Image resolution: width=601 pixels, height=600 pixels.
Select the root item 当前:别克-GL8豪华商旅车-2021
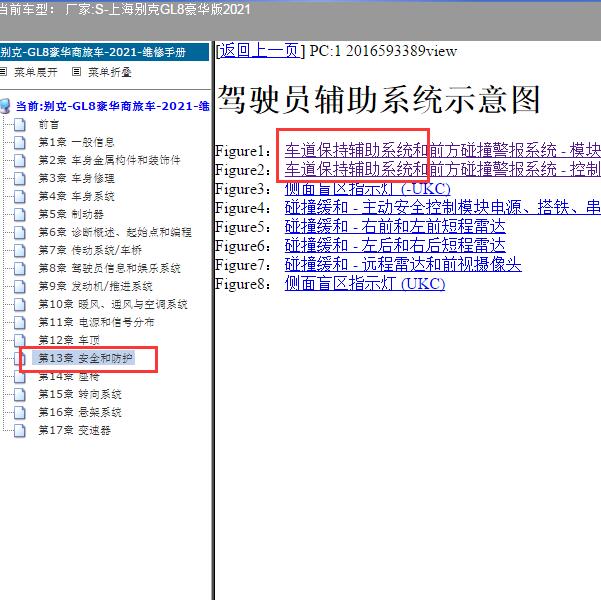click(112, 106)
